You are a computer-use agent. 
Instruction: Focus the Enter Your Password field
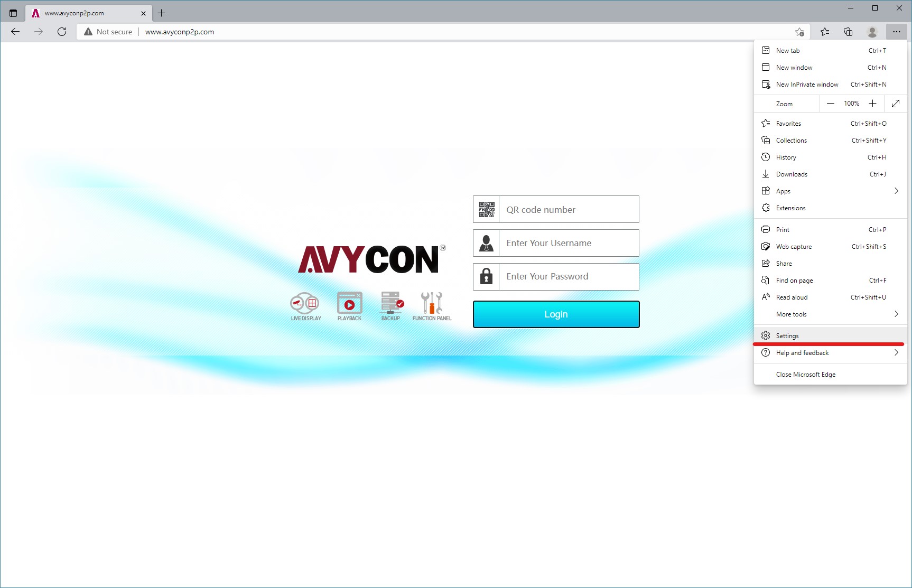coord(569,276)
